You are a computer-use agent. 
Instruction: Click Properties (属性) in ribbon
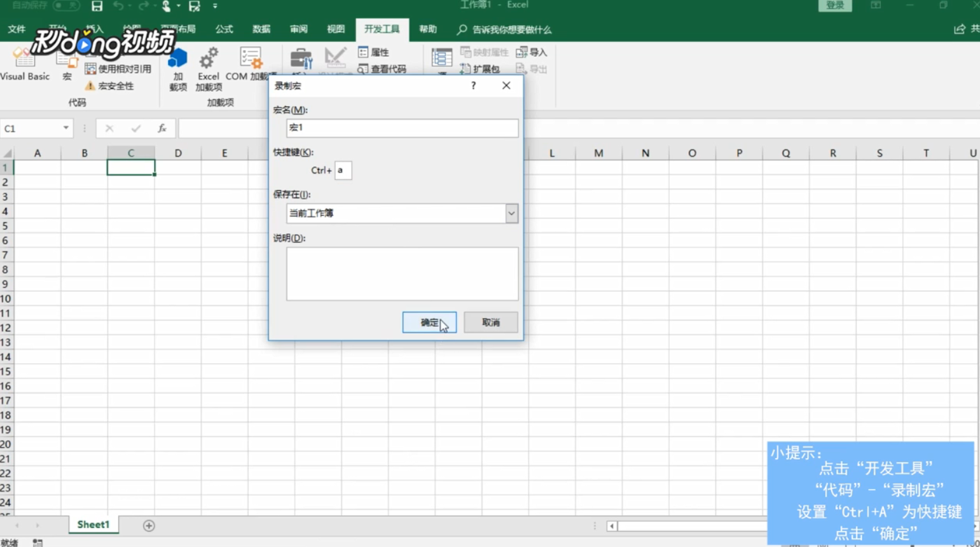click(374, 52)
